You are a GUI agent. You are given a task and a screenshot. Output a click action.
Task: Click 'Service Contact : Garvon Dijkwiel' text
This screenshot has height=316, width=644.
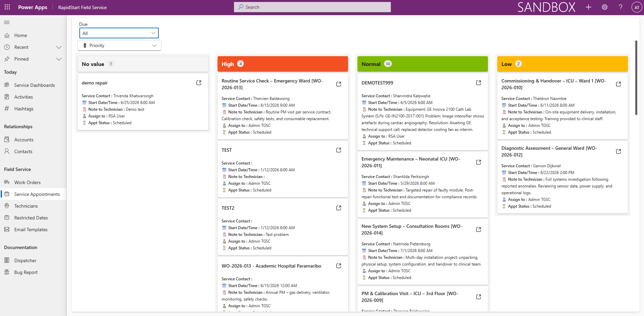(x=531, y=166)
